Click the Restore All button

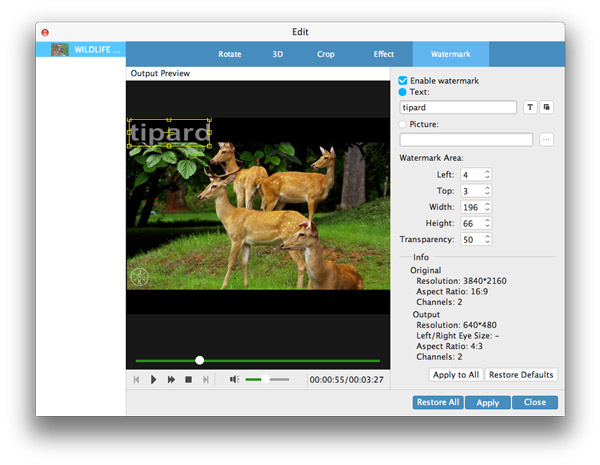click(438, 402)
